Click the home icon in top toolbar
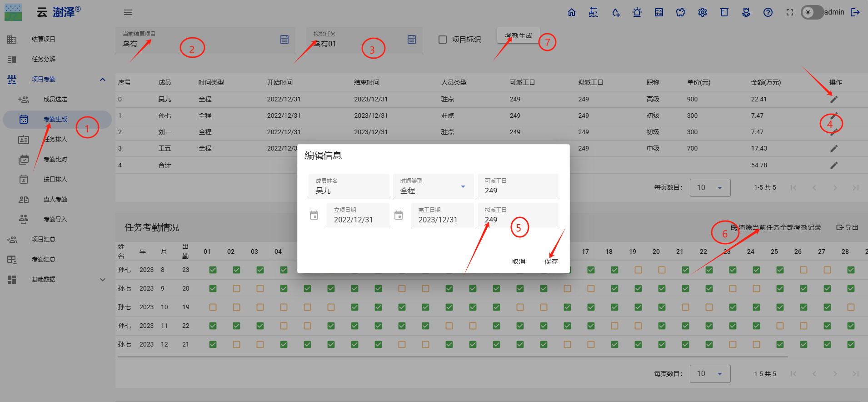Image resolution: width=868 pixels, height=402 pixels. click(x=572, y=12)
